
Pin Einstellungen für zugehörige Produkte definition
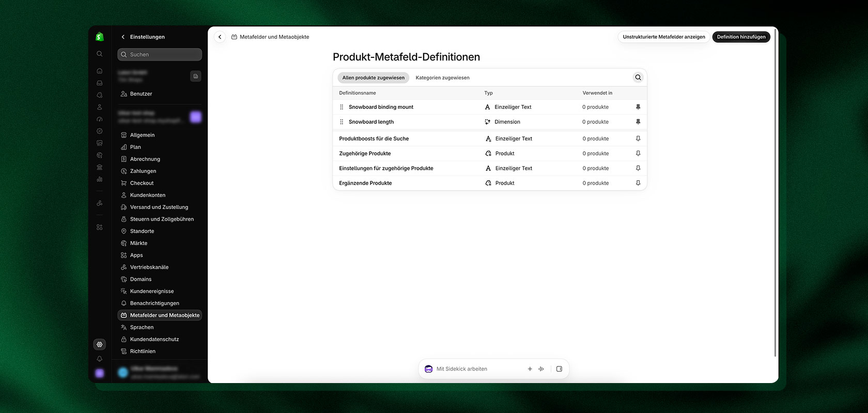pos(638,168)
